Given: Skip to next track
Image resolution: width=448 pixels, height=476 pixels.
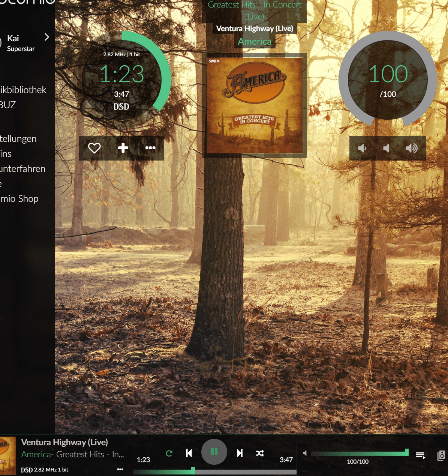Looking at the screenshot, I should tap(240, 453).
